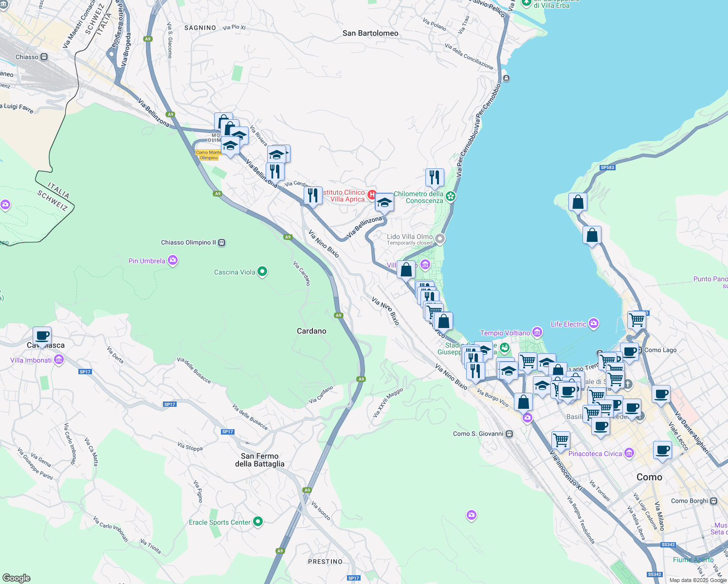This screenshot has width=728, height=584.
Task: Select the Como S. Giovanni station icon
Action: pyautogui.click(x=510, y=433)
